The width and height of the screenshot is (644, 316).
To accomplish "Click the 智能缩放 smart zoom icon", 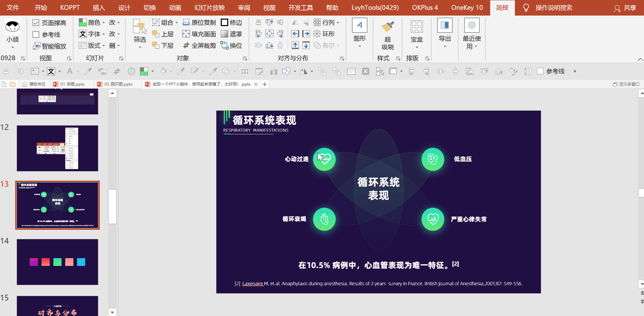I will click(x=37, y=46).
